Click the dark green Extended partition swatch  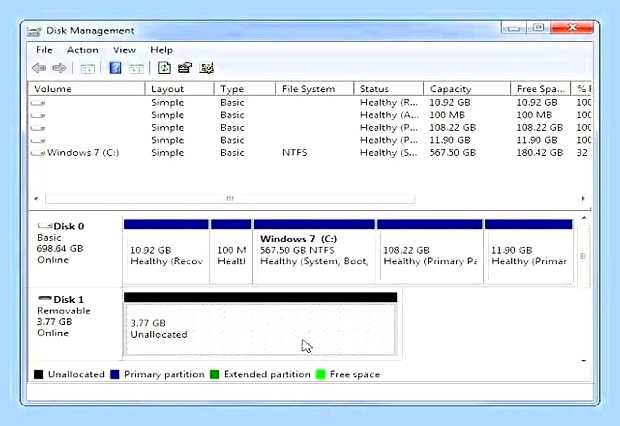pyautogui.click(x=214, y=374)
